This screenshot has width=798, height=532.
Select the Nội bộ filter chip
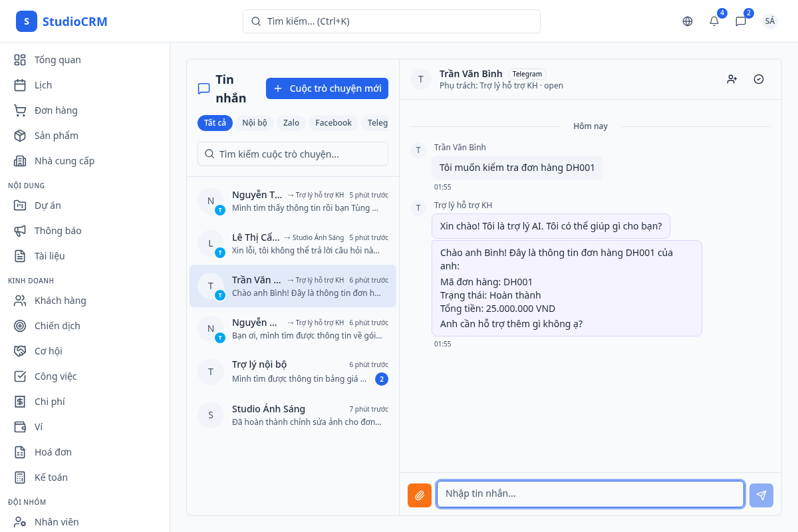254,123
